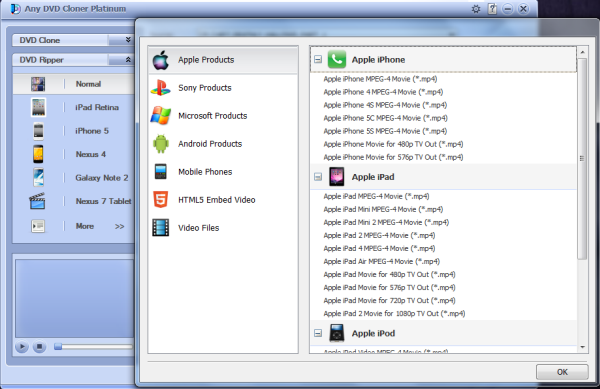Select the HTML5 Embed Video category

pos(223,200)
